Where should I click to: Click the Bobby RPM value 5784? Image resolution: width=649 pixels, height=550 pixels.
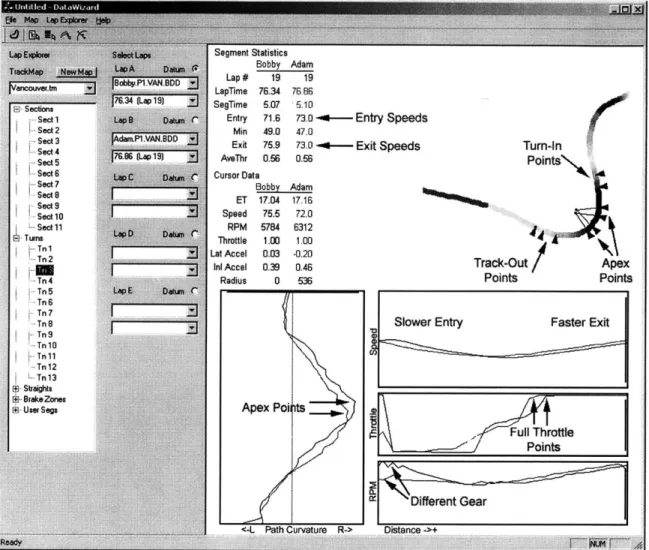(270, 227)
